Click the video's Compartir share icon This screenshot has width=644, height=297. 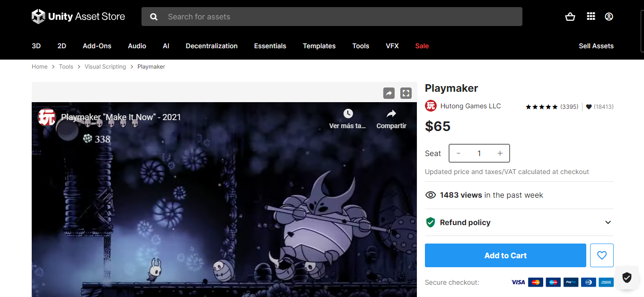pyautogui.click(x=391, y=114)
